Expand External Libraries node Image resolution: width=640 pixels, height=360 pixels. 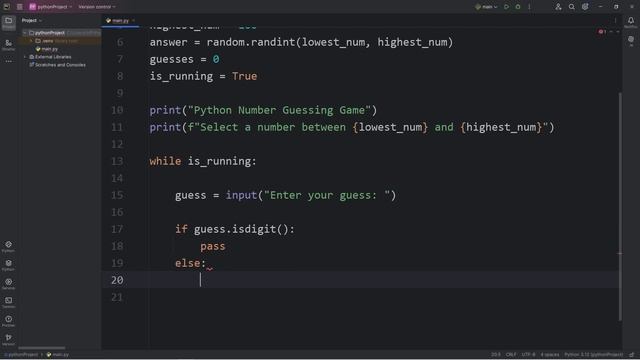[24, 57]
